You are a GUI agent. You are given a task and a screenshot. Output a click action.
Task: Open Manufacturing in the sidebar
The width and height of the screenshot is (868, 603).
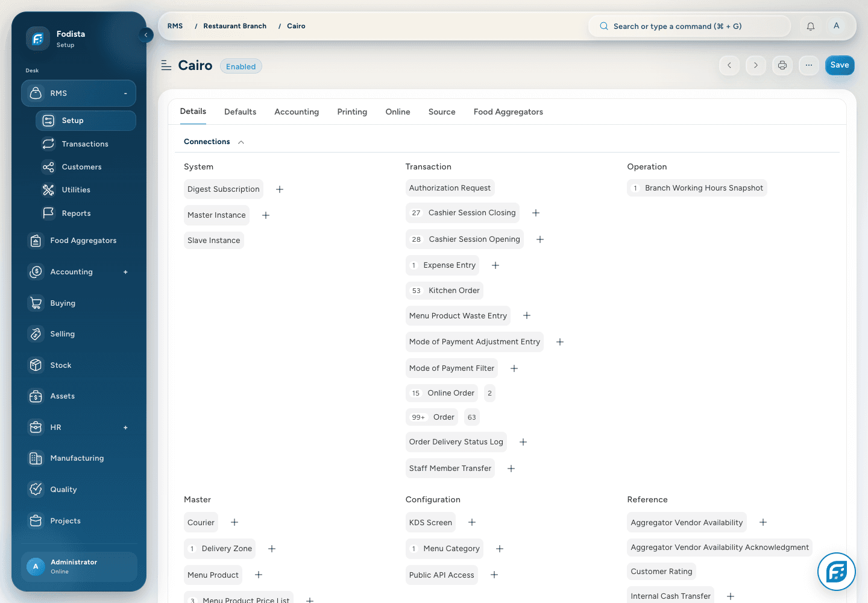[79, 458]
